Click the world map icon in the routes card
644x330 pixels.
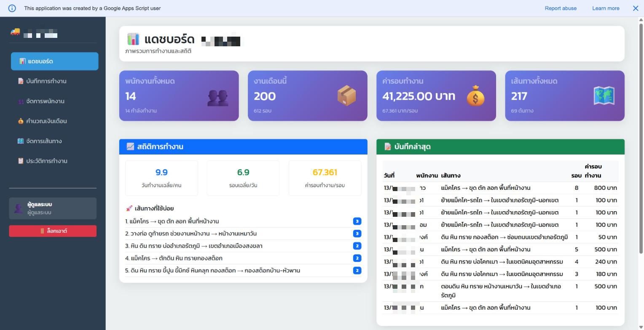click(x=604, y=96)
